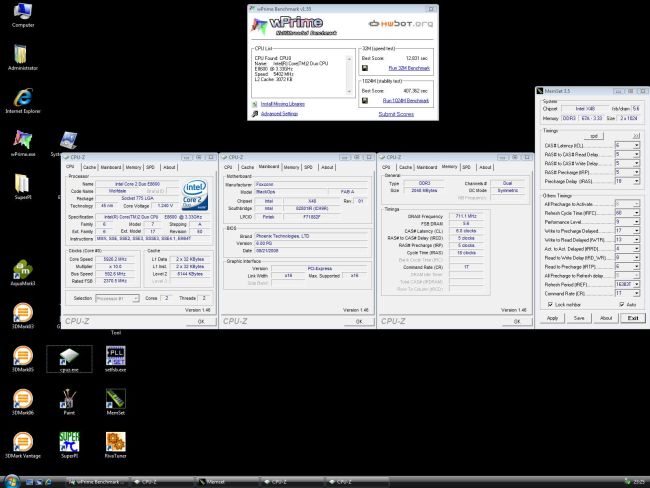Open the CAS# Latency dropdown
Screen dimensions: 650x488
636,145
